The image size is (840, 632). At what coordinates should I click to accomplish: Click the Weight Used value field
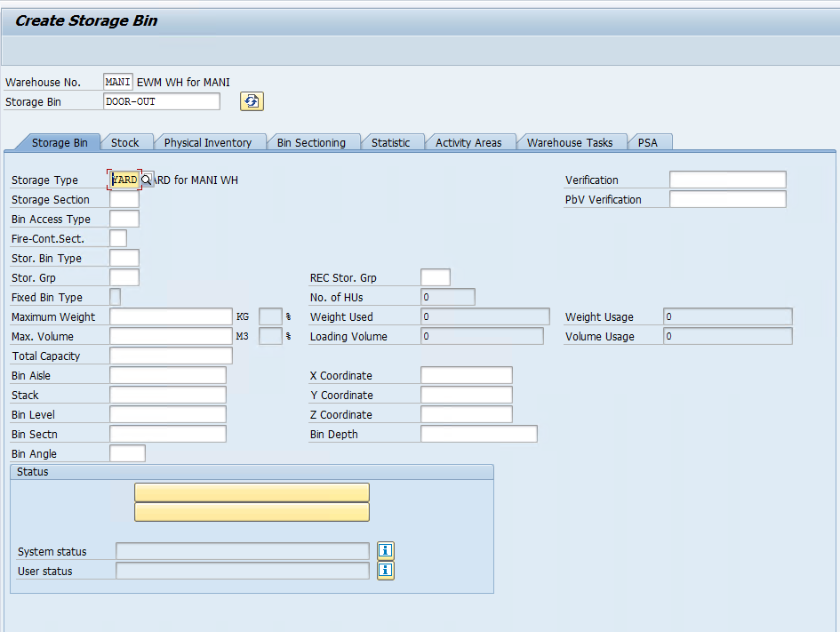pyautogui.click(x=485, y=316)
